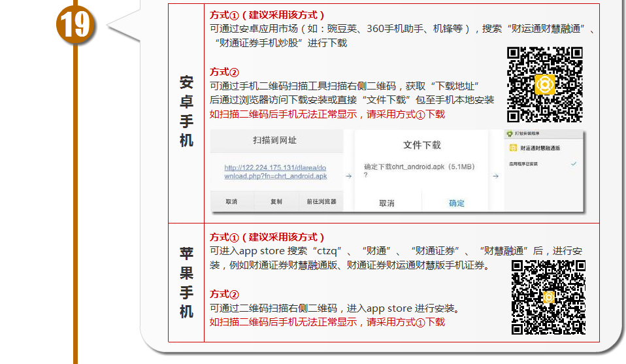Click the logo inside the Apple QR code
Screen dimensions: 626x364
point(548,297)
